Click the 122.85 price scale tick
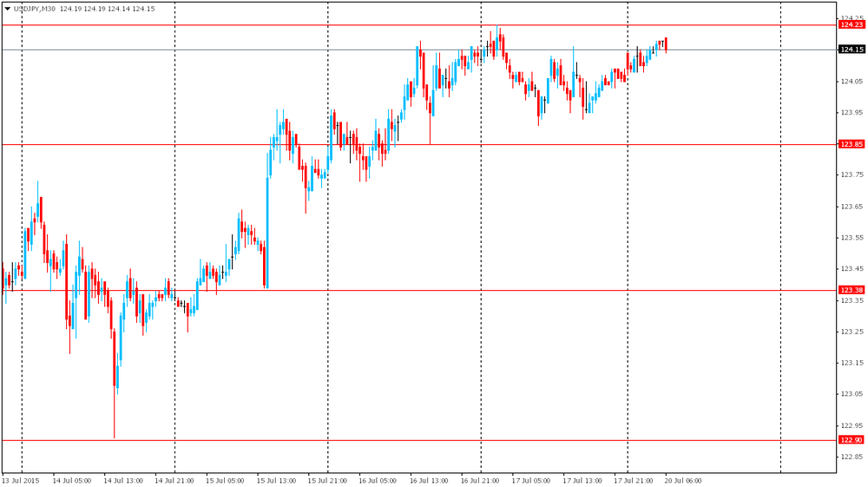 [852, 457]
